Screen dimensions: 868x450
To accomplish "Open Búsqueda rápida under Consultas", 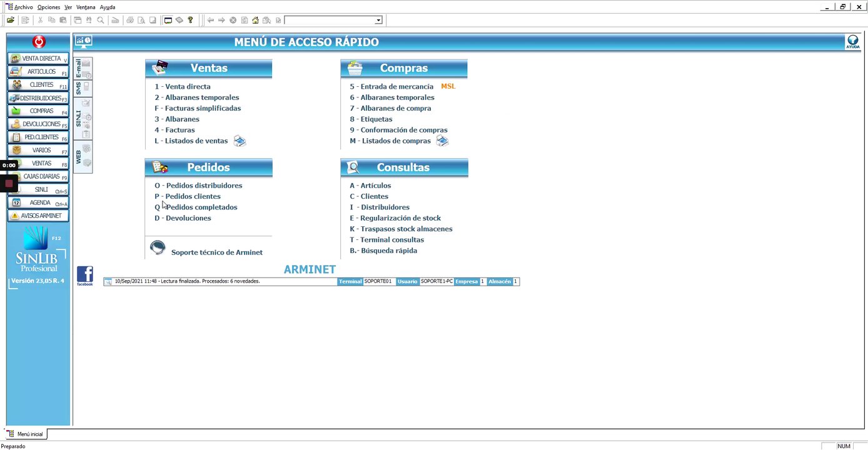I will (383, 251).
